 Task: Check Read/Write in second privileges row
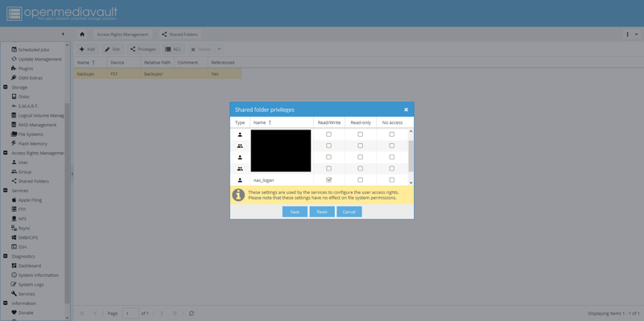click(328, 146)
